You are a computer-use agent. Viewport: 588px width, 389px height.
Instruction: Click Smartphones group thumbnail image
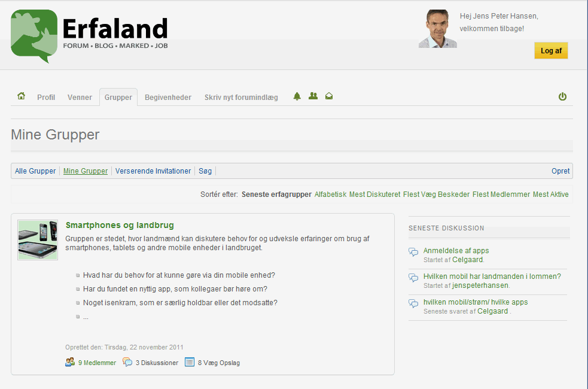click(38, 240)
